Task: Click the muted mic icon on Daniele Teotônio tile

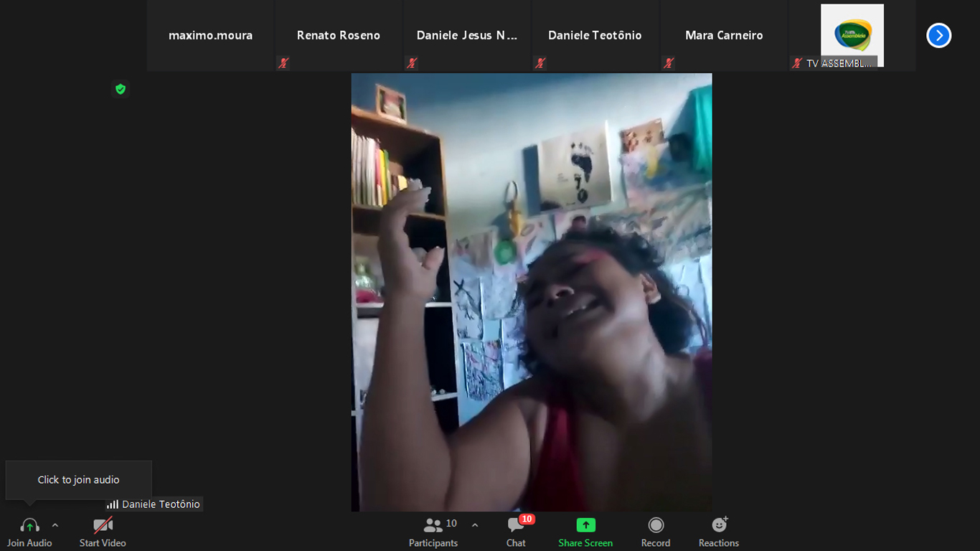Action: pos(540,63)
